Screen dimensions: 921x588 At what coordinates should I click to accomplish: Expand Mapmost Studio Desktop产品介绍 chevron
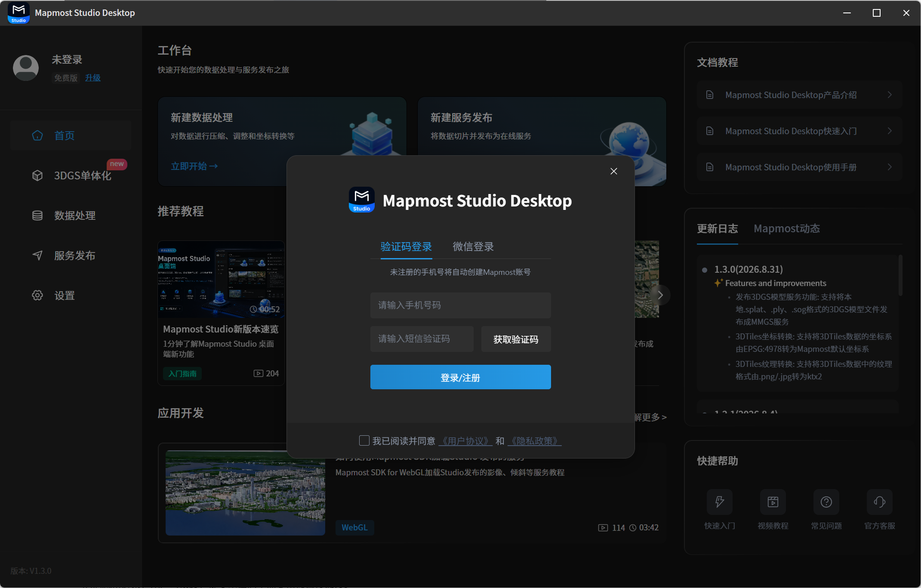[890, 95]
